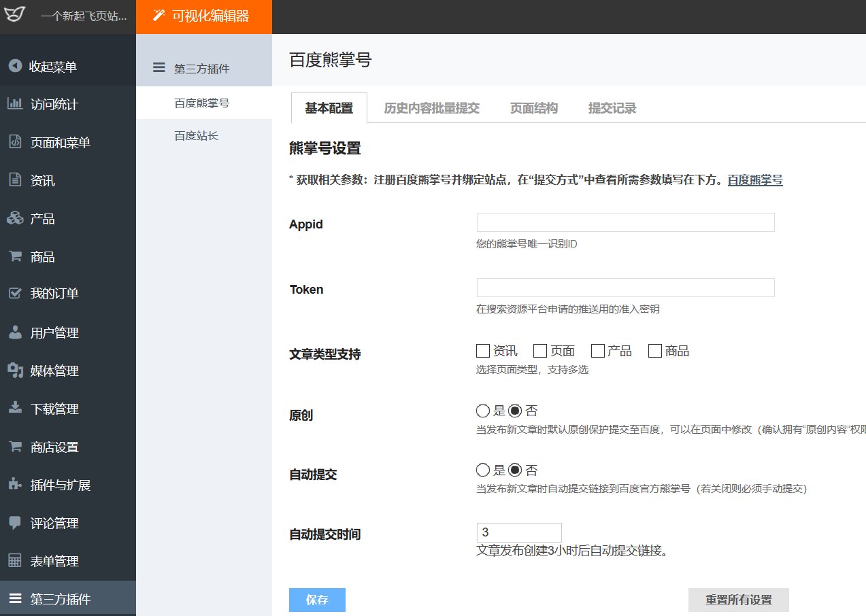Screen dimensions: 866x616
Task: Click the 自动提交时间 hours field
Action: click(519, 532)
